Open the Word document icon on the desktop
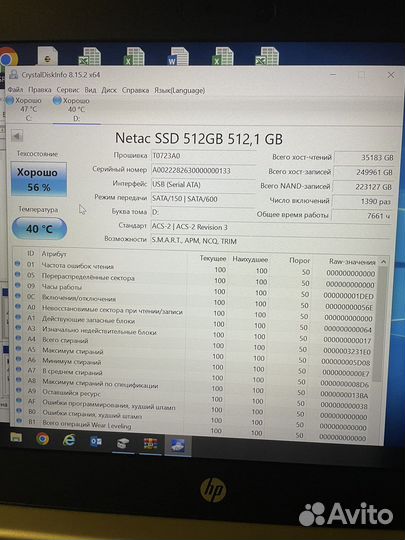Screen dimensions: 405x540 click(178, 56)
